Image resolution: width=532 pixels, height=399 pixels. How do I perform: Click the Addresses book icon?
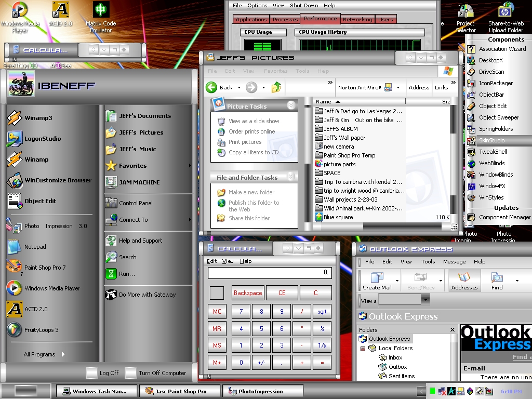[464, 277]
